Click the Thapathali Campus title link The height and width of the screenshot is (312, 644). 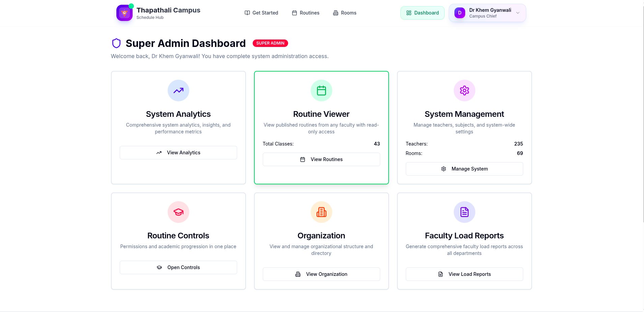coord(168,10)
